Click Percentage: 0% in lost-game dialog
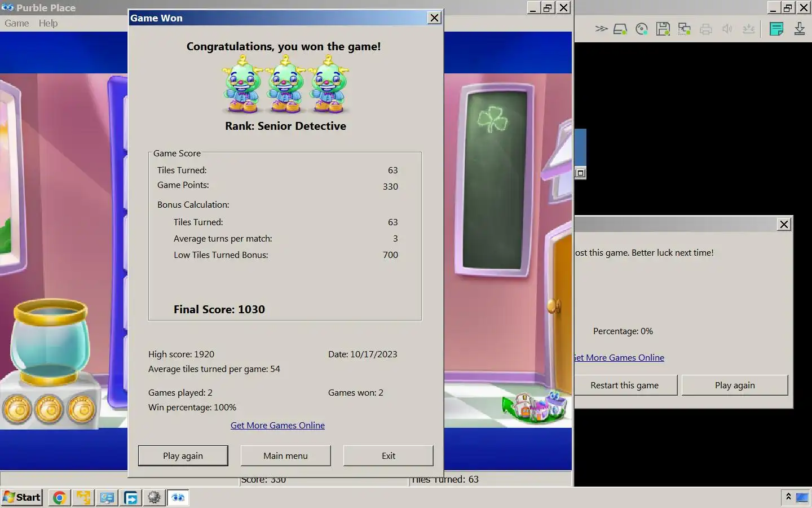812x508 pixels. tap(623, 331)
